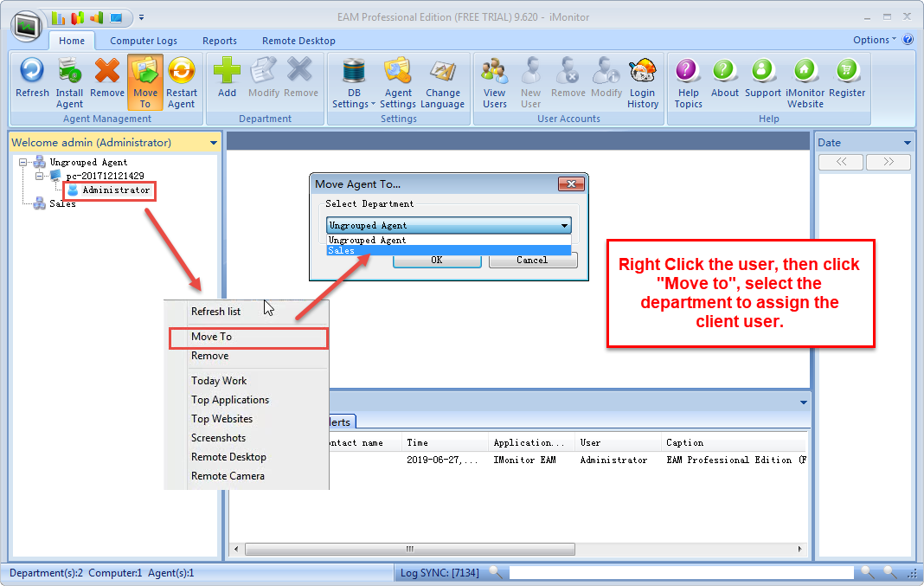Viewport: 924px width, 586px height.
Task: Open the quick access toolbar customize arrow
Action: pyautogui.click(x=141, y=17)
